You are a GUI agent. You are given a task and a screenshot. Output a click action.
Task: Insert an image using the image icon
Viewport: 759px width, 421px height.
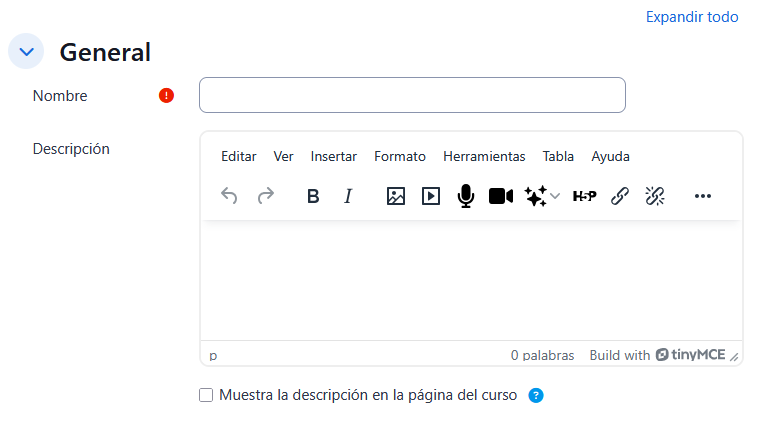coord(396,196)
